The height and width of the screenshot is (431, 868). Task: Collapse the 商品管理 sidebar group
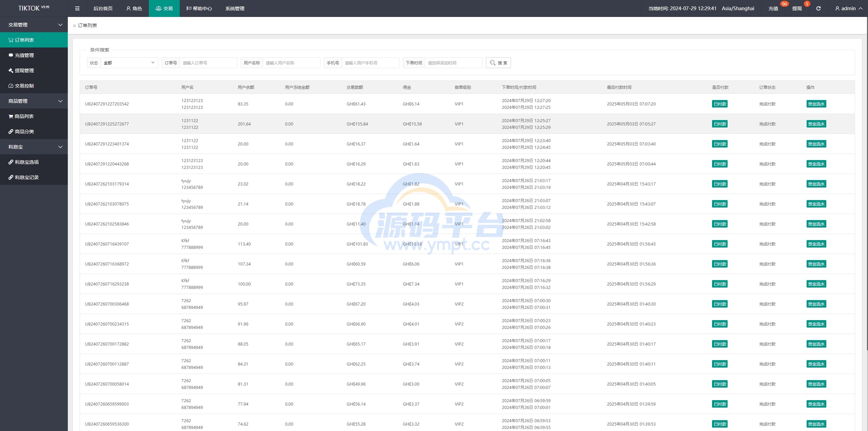[34, 101]
